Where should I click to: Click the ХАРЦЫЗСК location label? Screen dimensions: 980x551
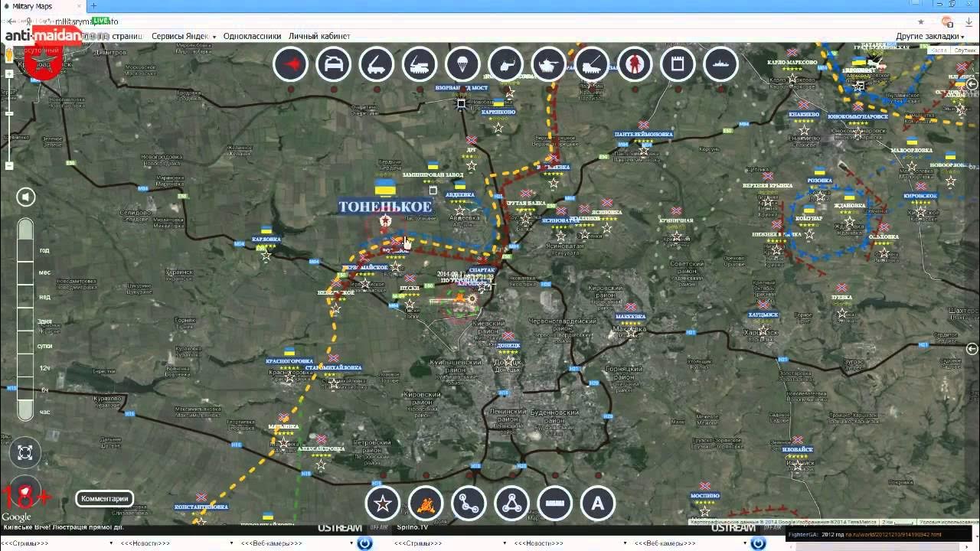pyautogui.click(x=763, y=315)
